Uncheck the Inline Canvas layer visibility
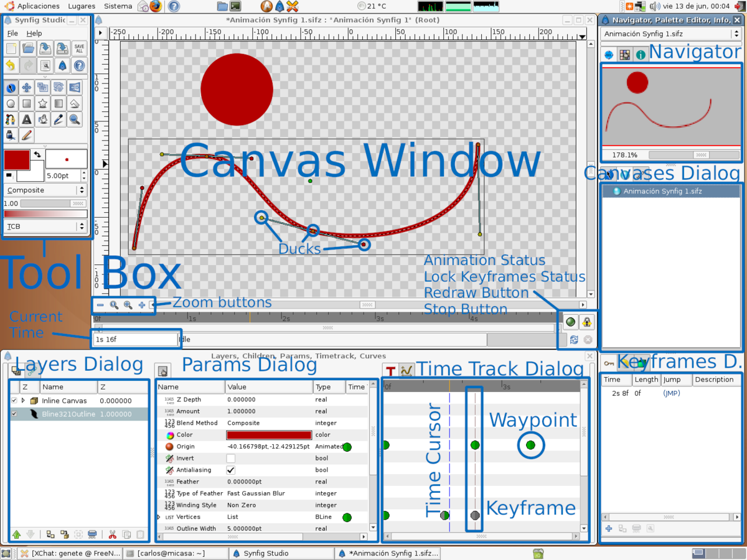Screen dimensions: 747x560 [14, 401]
